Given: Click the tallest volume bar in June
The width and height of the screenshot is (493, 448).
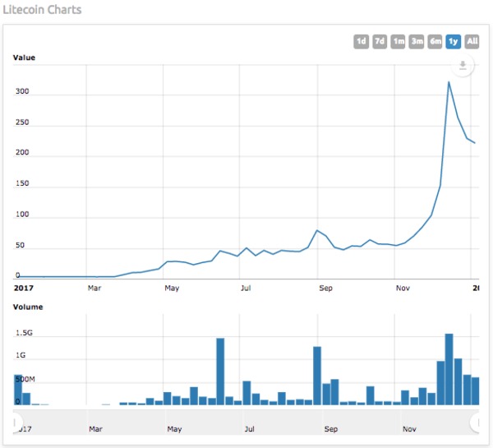Looking at the screenshot, I should [x=220, y=372].
